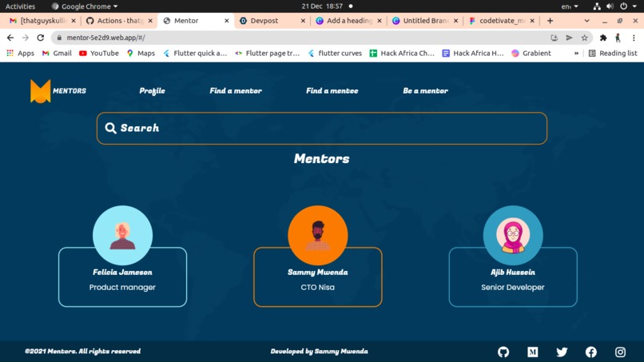Open the en input language dropdown
Image resolution: width=644 pixels, height=362 pixels.
pos(570,6)
